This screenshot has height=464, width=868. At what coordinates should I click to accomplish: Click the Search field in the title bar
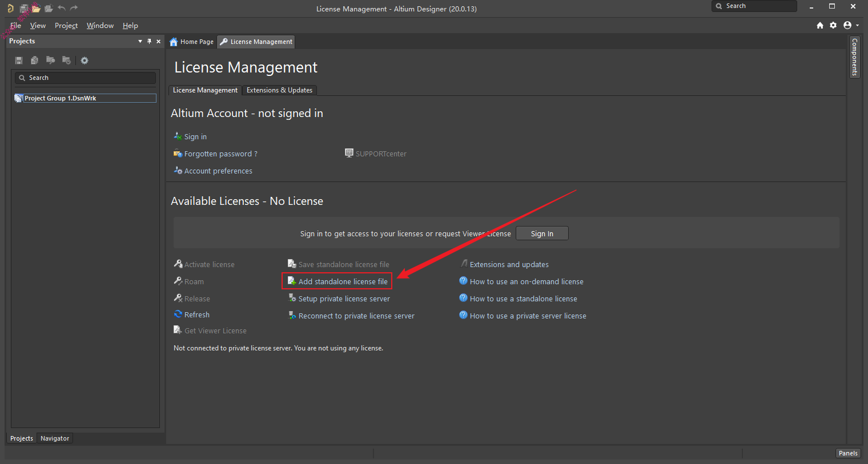coord(754,6)
